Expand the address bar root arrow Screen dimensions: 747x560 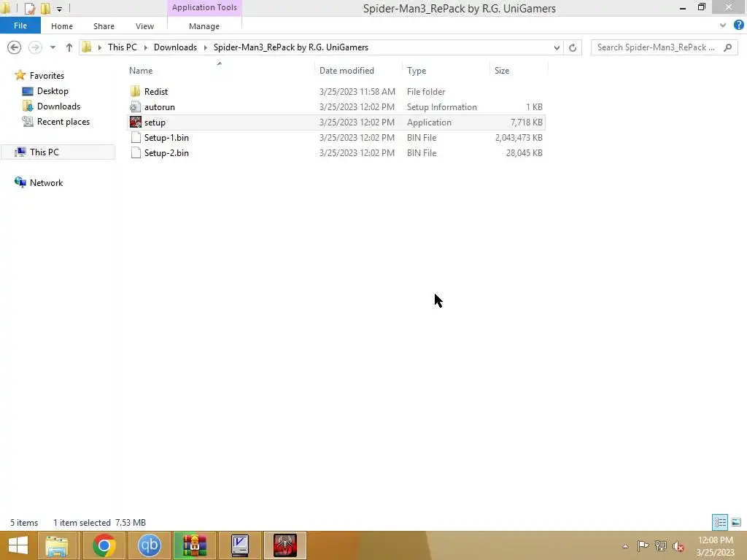point(99,47)
